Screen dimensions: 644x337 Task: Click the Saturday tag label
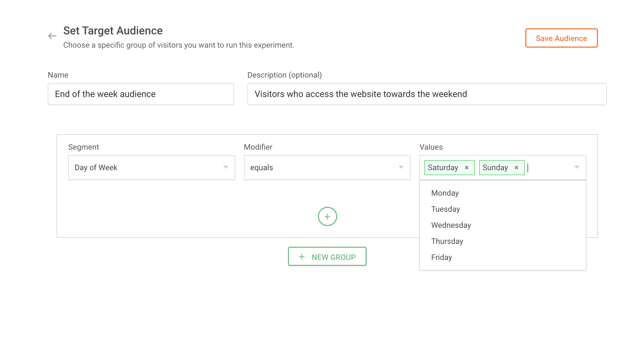[x=443, y=168]
